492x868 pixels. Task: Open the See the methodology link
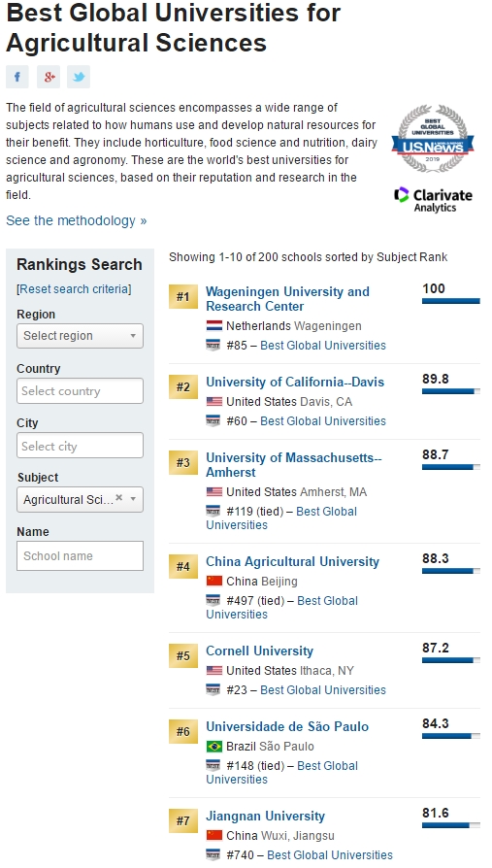77,220
